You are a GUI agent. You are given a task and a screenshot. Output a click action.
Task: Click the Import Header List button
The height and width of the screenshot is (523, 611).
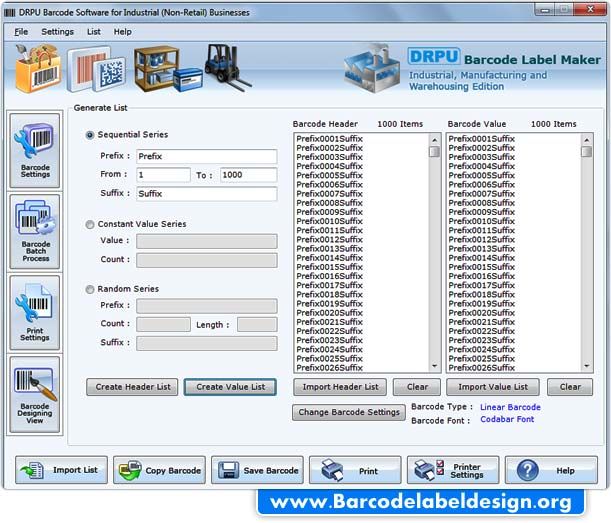pyautogui.click(x=340, y=387)
